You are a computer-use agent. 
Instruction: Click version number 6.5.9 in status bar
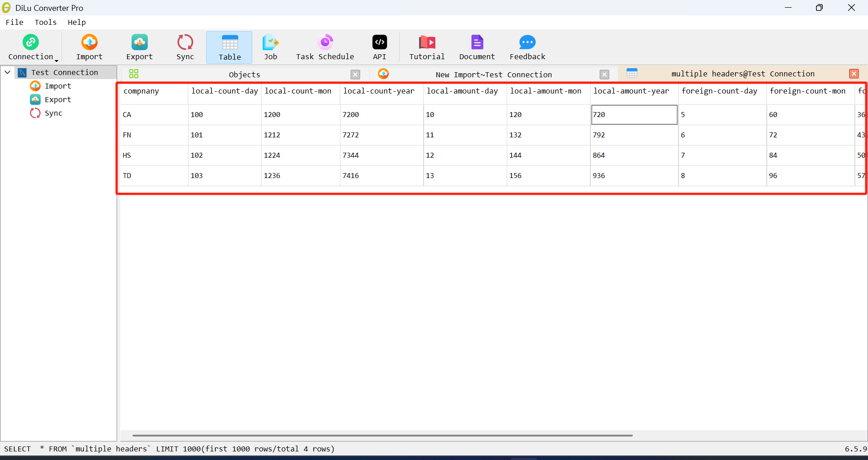pyautogui.click(x=856, y=449)
